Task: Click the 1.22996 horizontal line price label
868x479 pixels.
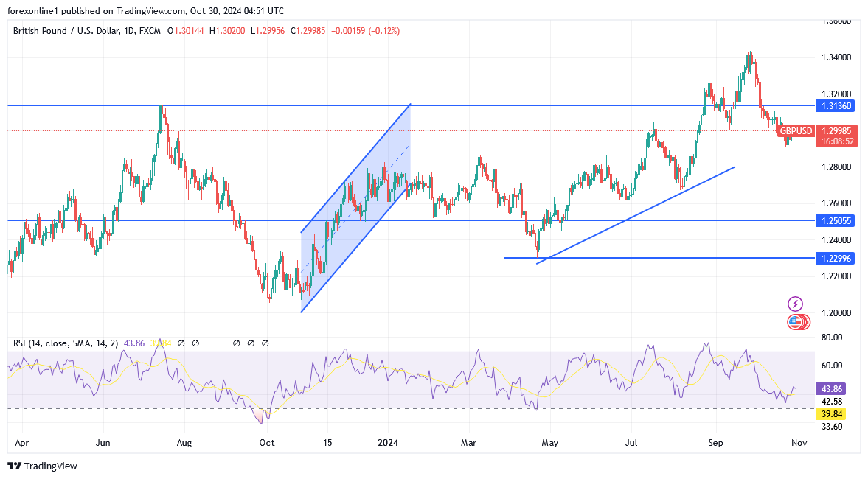Action: coord(836,259)
